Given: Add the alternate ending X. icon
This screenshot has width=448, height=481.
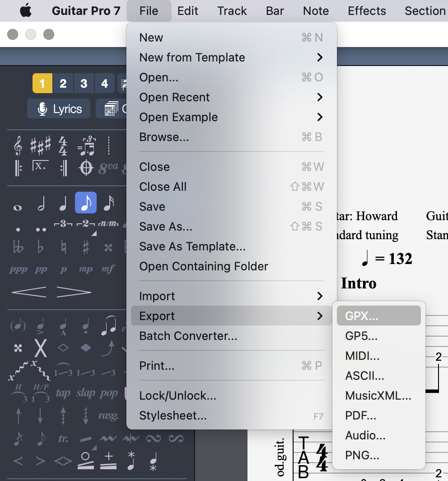Looking at the screenshot, I should (x=40, y=166).
